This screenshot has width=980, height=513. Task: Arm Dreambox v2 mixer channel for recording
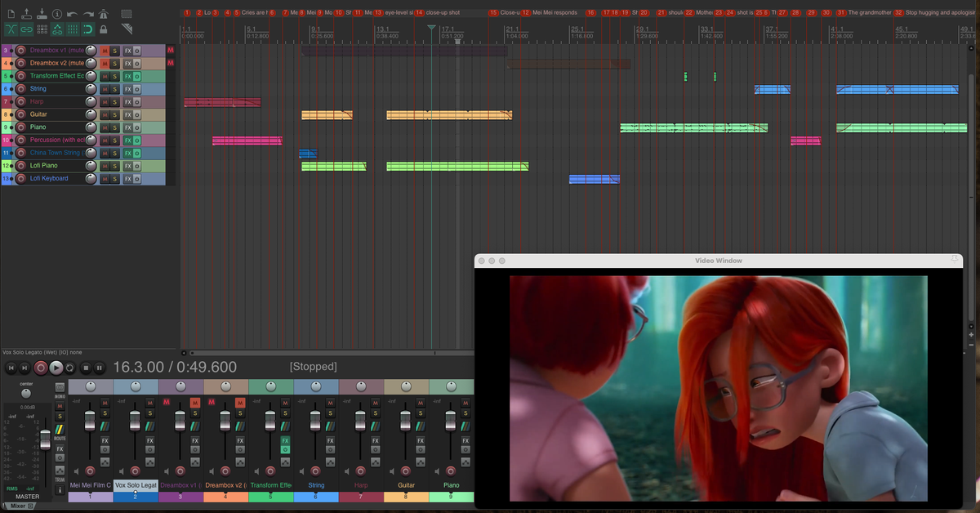click(225, 471)
